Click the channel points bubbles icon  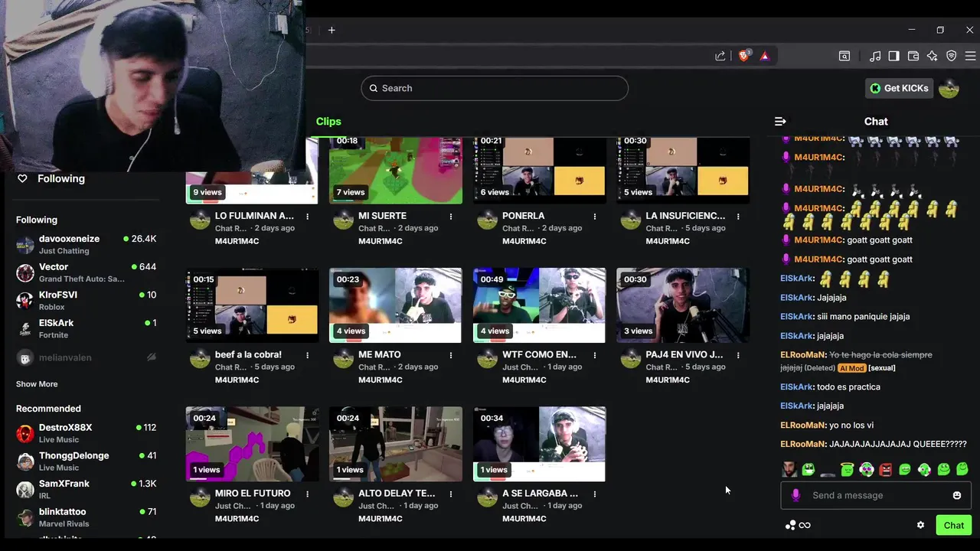click(x=790, y=525)
